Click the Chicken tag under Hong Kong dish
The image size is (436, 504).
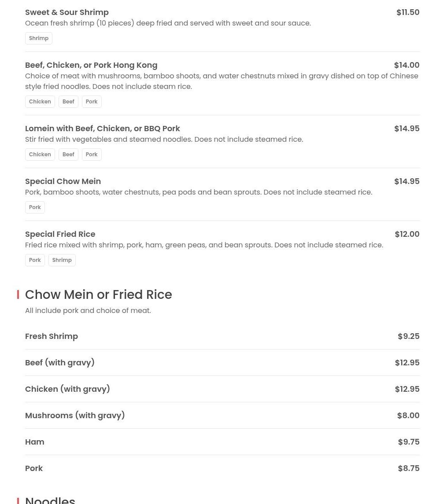point(40,102)
